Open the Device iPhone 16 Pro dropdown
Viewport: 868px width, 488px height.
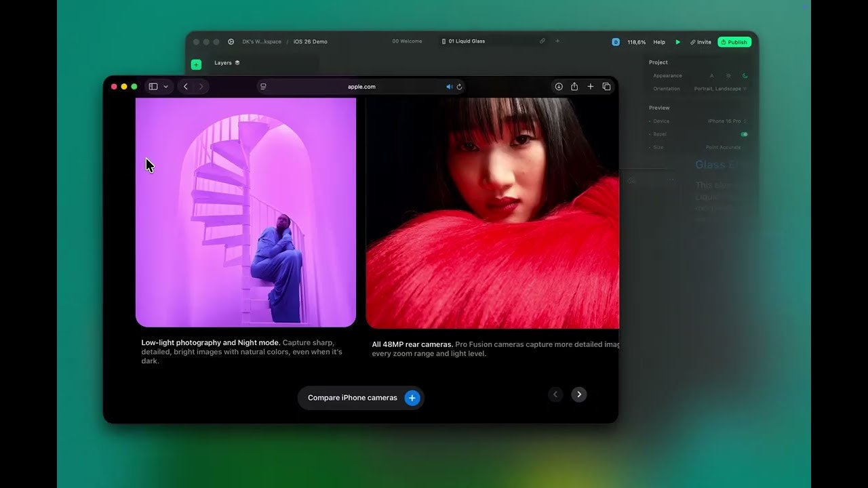[726, 121]
